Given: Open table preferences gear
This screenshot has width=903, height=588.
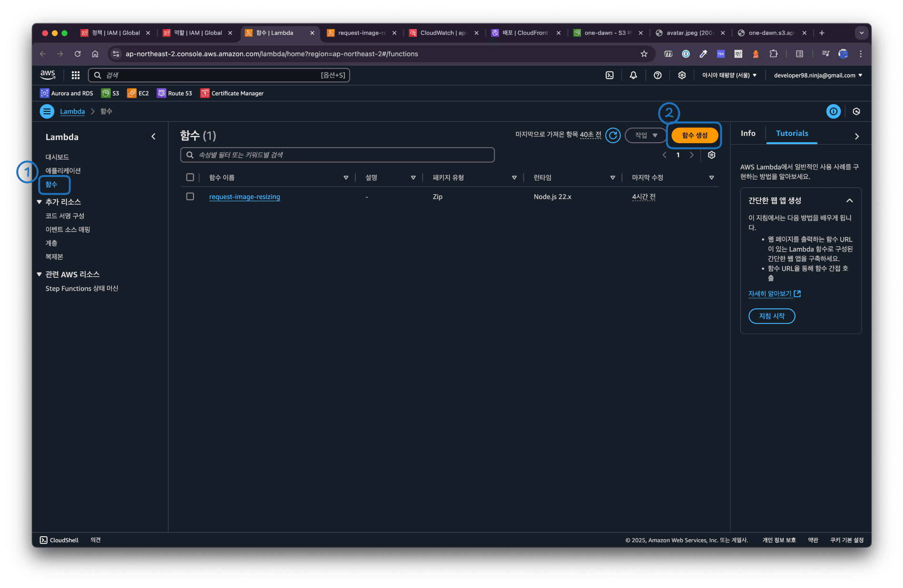Looking at the screenshot, I should pos(712,155).
